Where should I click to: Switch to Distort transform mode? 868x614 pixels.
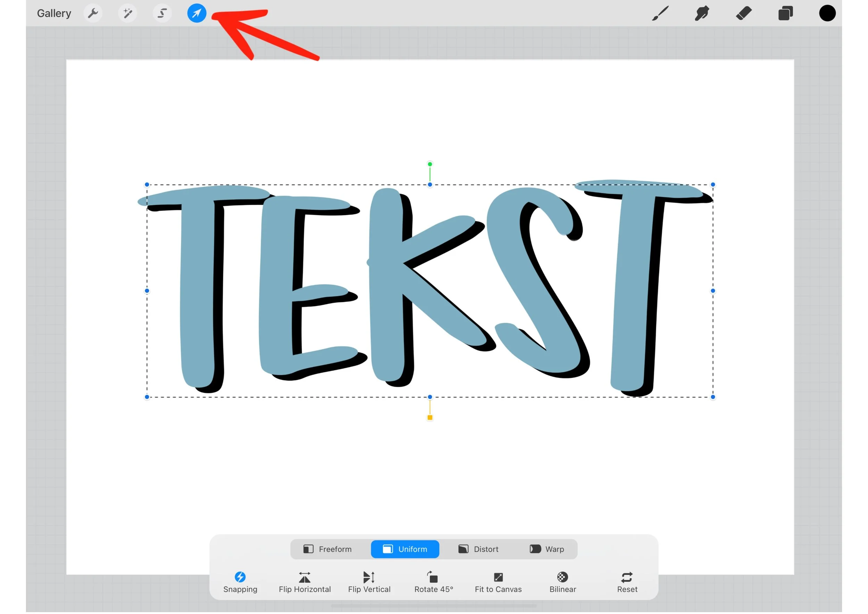point(478,549)
